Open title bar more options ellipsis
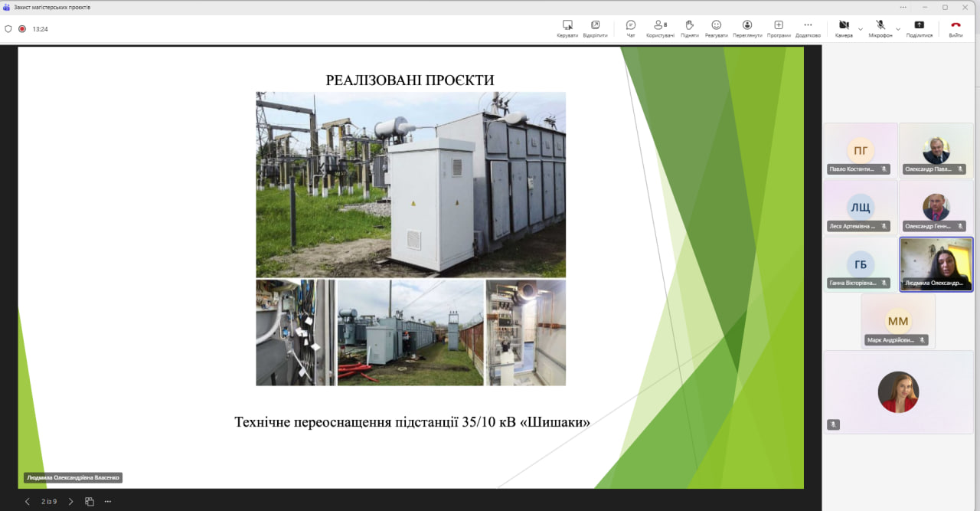This screenshot has width=980, height=511. 904,7
